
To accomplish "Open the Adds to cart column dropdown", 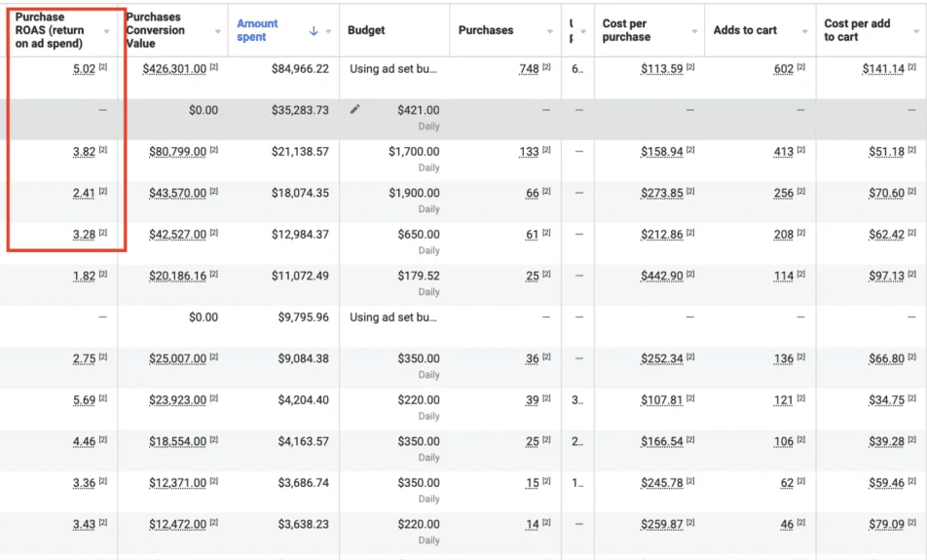I will 804,31.
